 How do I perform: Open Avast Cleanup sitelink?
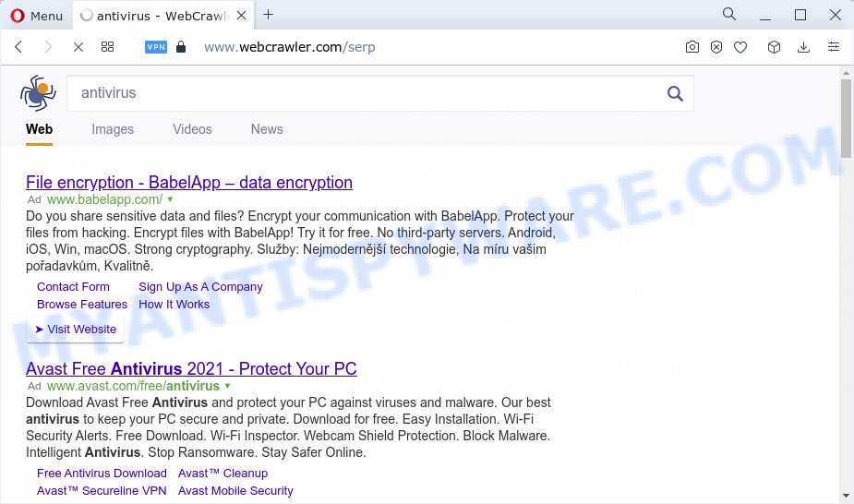[x=223, y=474]
